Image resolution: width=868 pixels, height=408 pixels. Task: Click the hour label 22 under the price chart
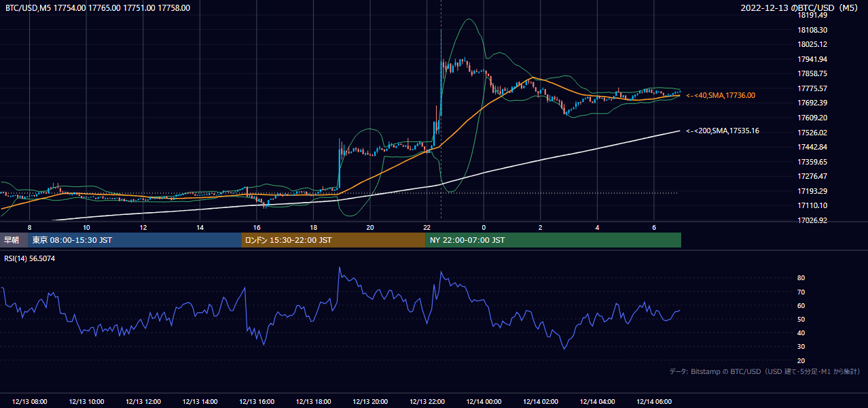coord(427,227)
